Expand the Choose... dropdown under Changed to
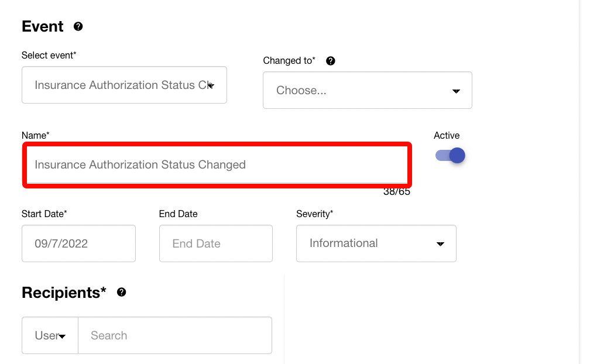The height and width of the screenshot is (364, 590). (366, 91)
